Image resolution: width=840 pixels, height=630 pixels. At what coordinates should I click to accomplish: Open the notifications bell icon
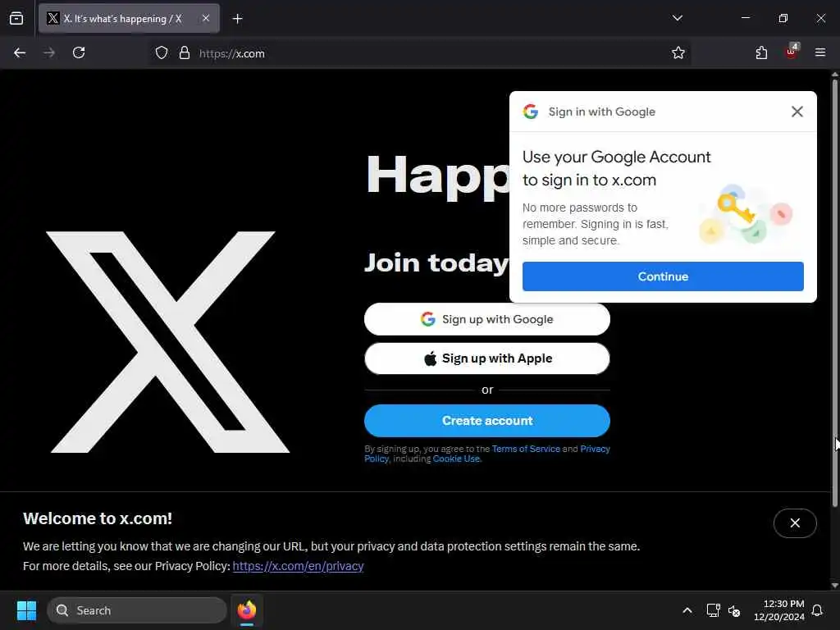pyautogui.click(x=818, y=610)
